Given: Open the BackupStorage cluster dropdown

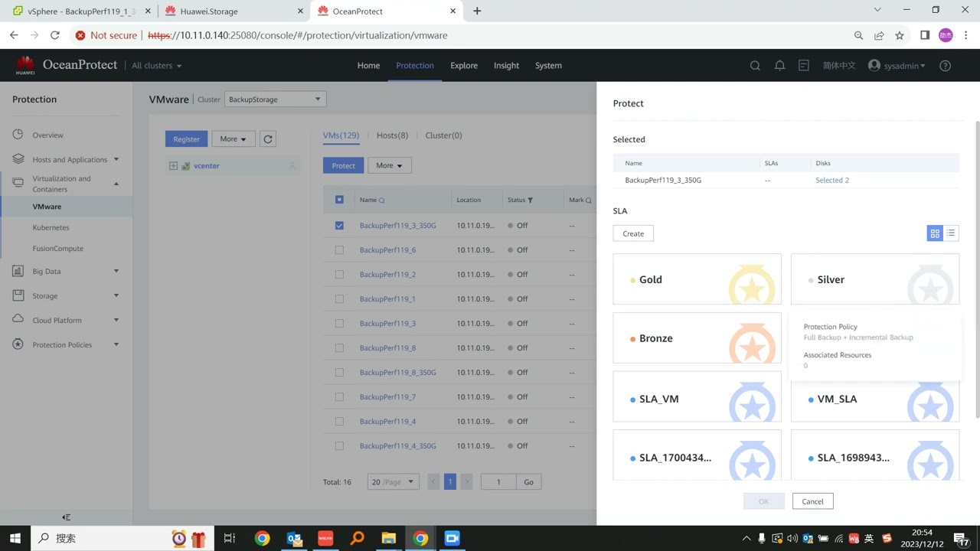Looking at the screenshot, I should pos(275,99).
